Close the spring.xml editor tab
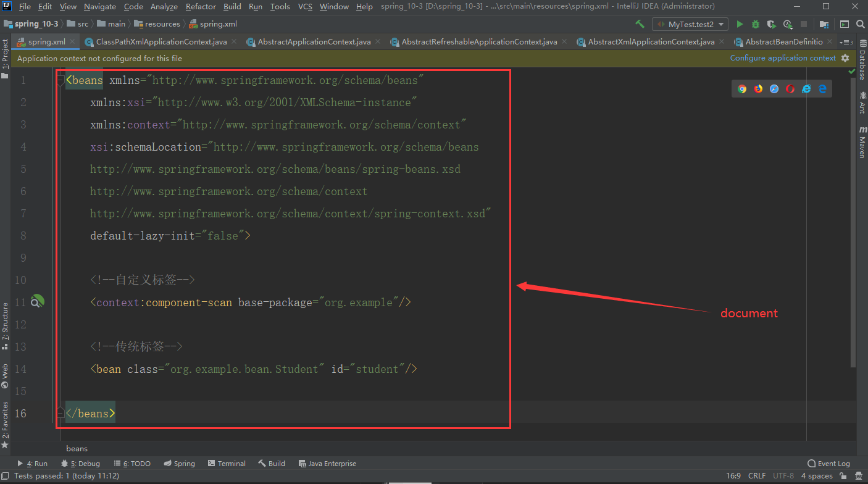Image resolution: width=868 pixels, height=484 pixels. [x=73, y=42]
